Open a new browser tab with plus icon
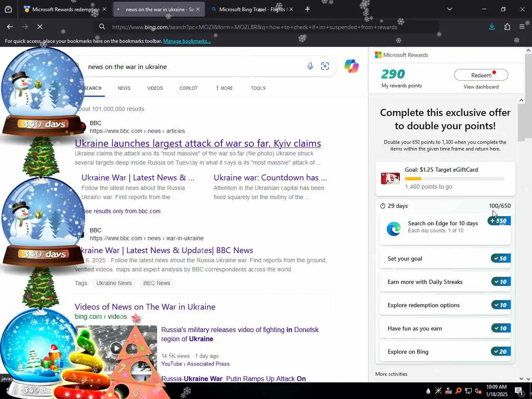 pyautogui.click(x=307, y=9)
